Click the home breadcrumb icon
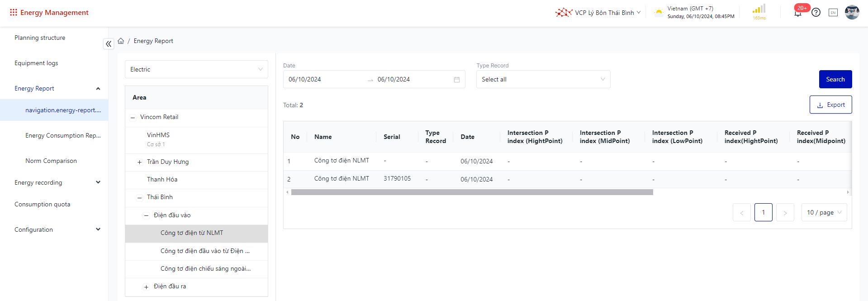This screenshot has width=868, height=301. [x=121, y=41]
